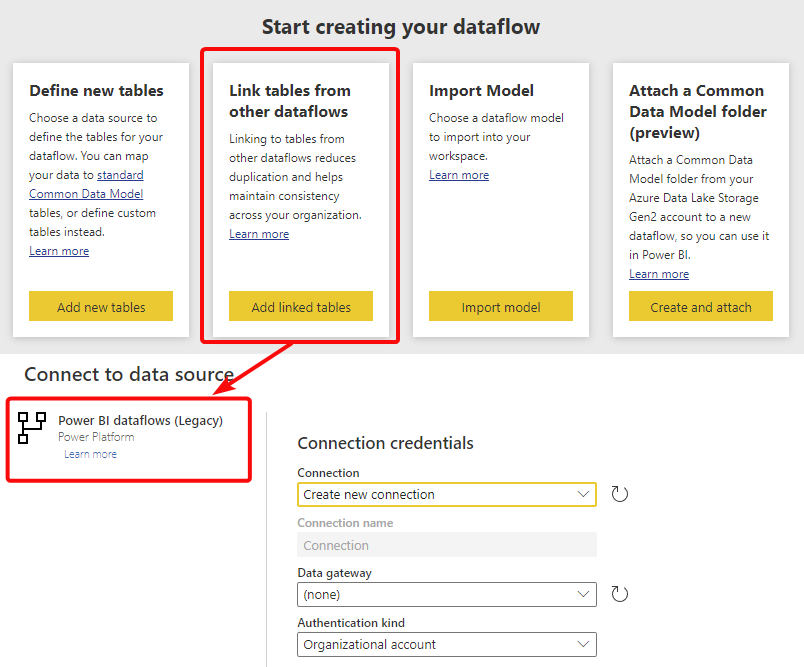Open Learn more under Power BI dataflows (Legacy)
This screenshot has width=804, height=667.
click(90, 454)
